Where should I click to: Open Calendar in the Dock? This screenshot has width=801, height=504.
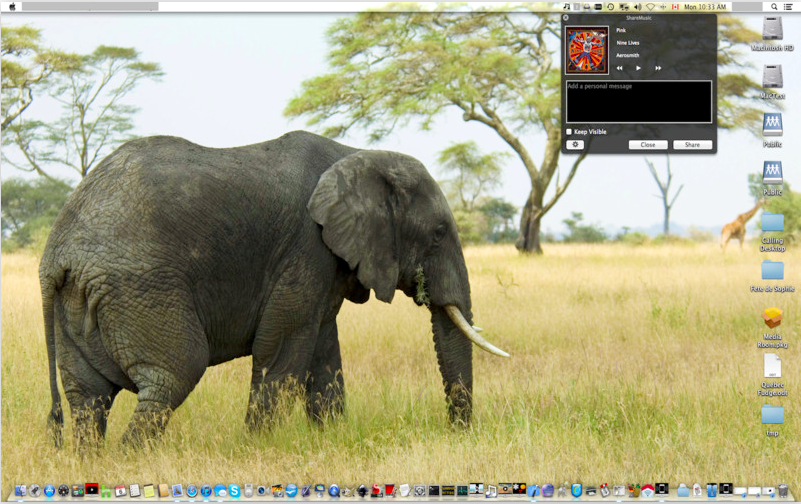click(x=121, y=491)
